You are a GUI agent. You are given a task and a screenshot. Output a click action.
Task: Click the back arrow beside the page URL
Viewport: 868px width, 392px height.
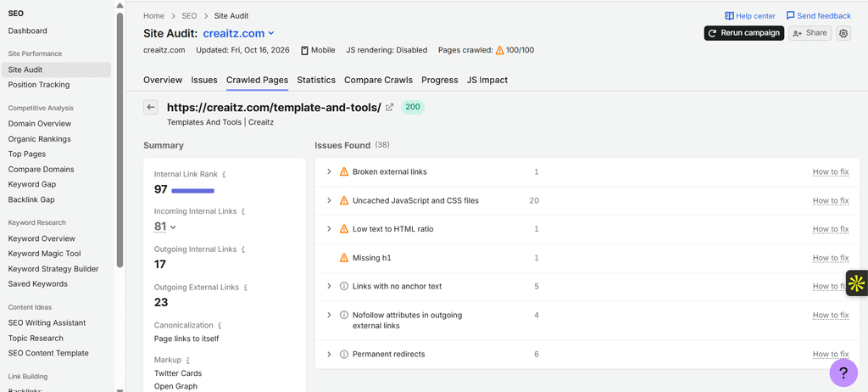point(151,108)
